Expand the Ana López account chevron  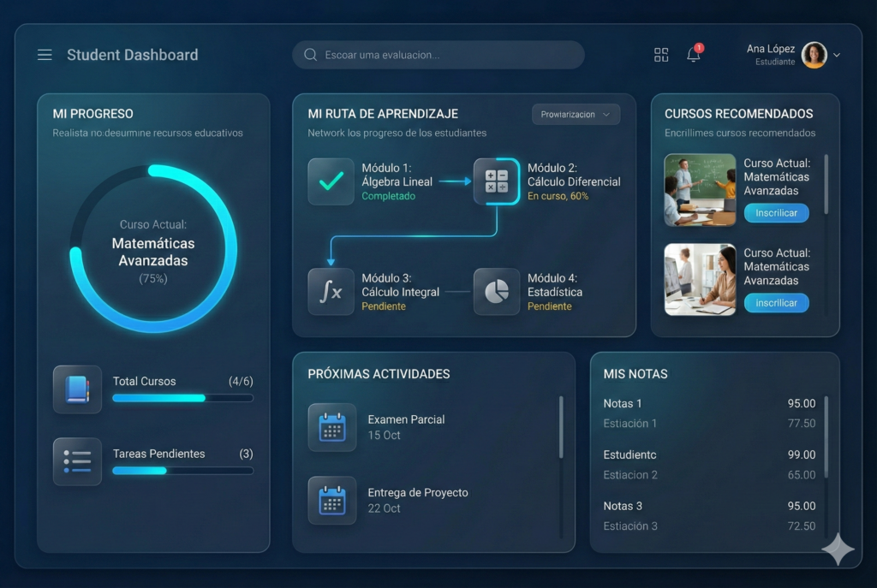click(837, 56)
